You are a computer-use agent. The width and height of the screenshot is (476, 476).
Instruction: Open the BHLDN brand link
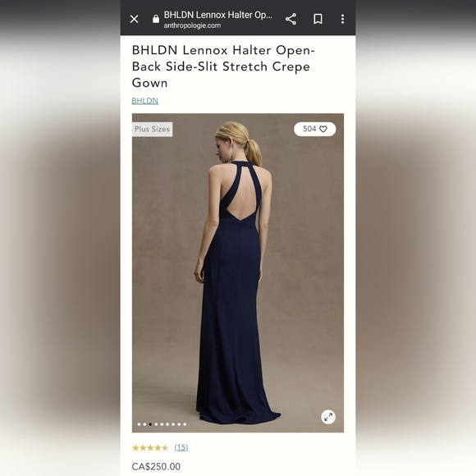[x=144, y=100]
